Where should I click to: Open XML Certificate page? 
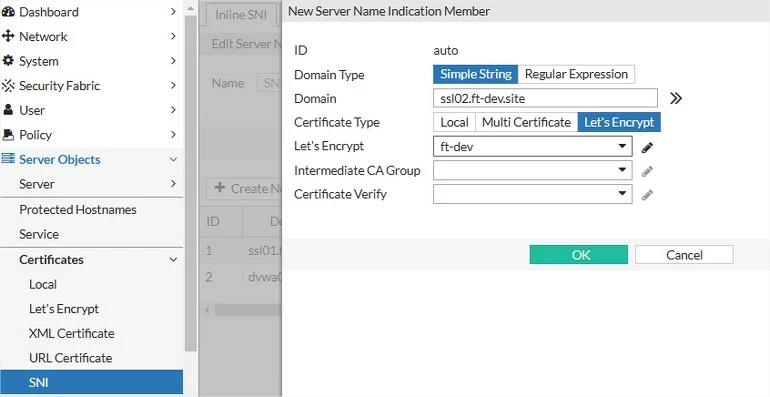tap(91, 334)
